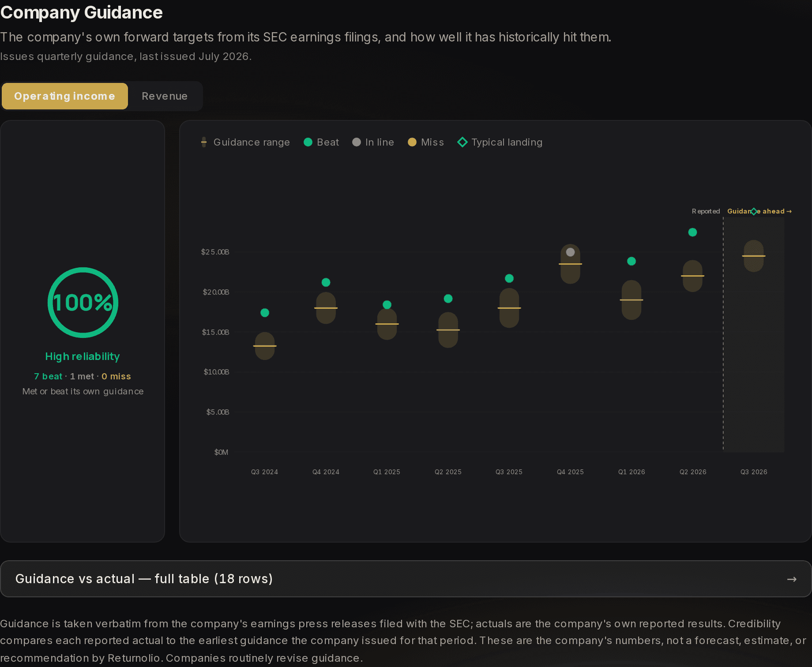Click the '1 met' count text
812x667 pixels.
pyautogui.click(x=82, y=376)
